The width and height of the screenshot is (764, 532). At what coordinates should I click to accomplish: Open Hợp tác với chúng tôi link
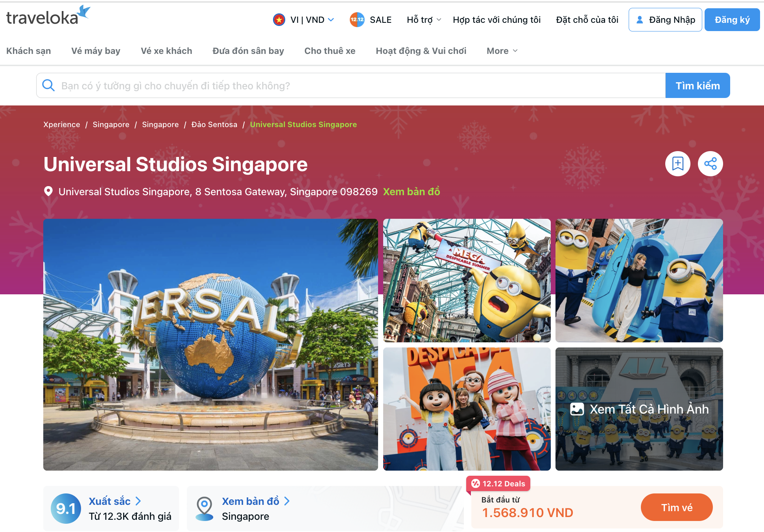[496, 20]
